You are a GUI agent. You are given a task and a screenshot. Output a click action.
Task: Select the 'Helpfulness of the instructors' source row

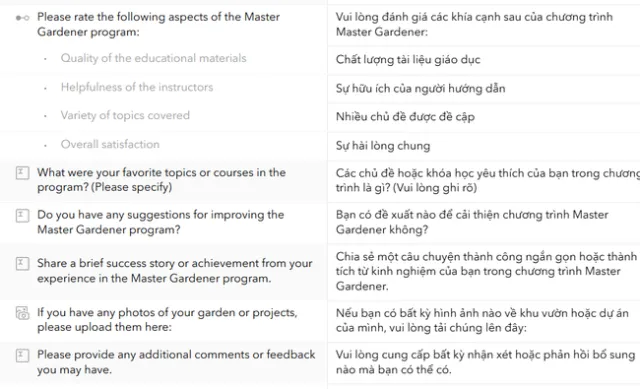pyautogui.click(x=163, y=88)
